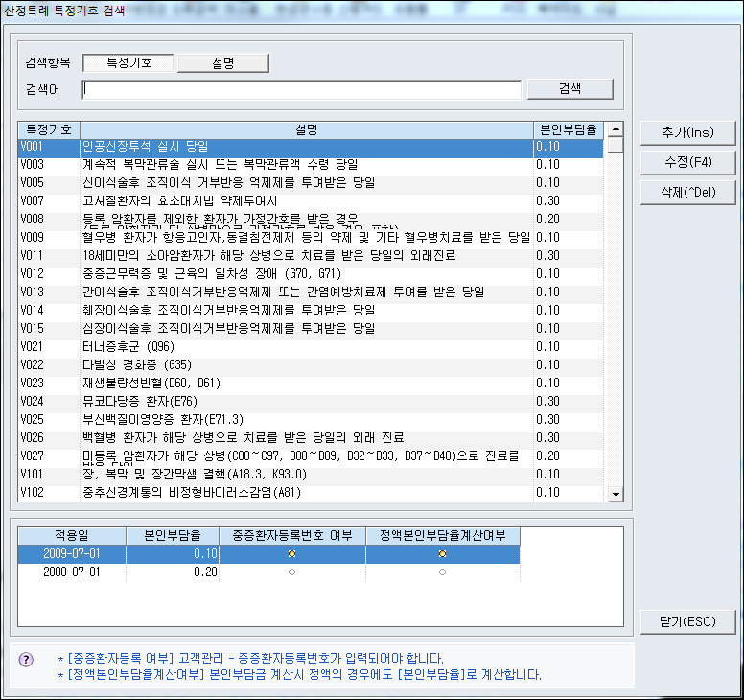744x700 pixels.
Task: Click the 검색어 text input field
Action: pos(302,89)
